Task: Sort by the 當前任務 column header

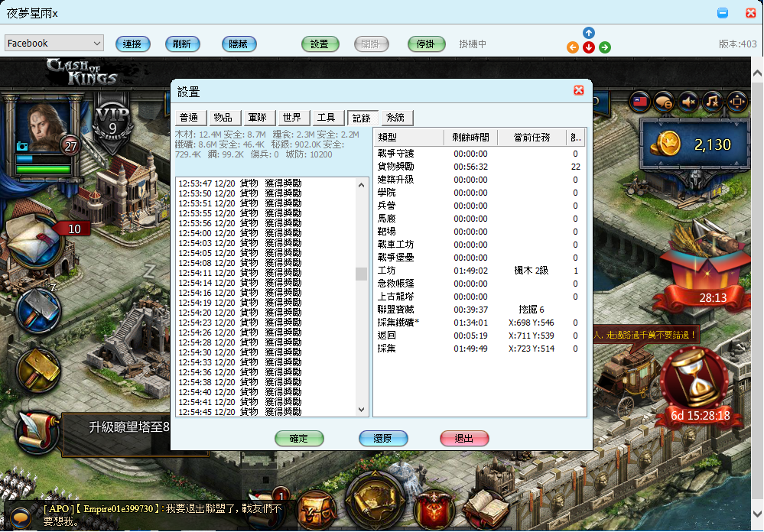Action: 532,138
